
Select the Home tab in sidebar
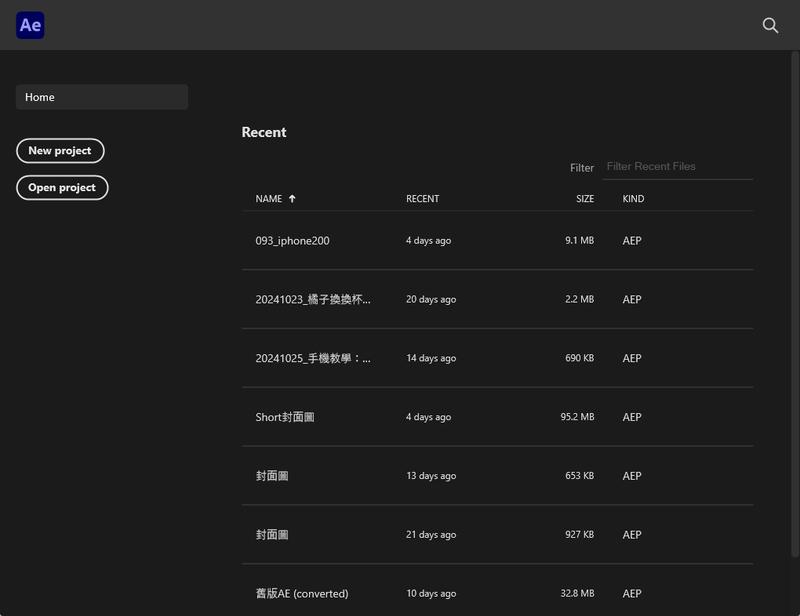pyautogui.click(x=102, y=97)
